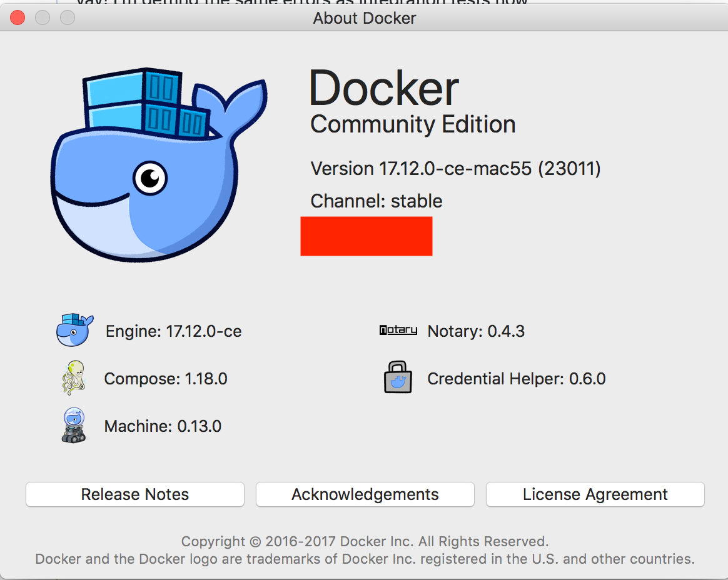Click the Credential Helper: 0.6.0 text
This screenshot has height=580, width=728.
(516, 379)
